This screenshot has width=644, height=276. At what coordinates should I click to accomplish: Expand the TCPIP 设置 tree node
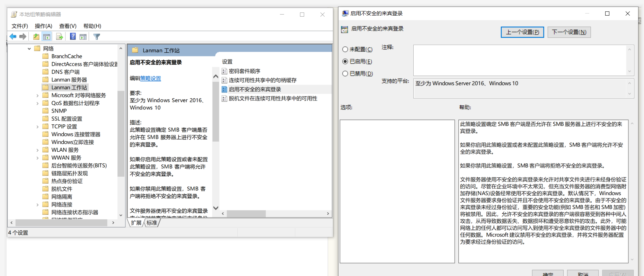tap(37, 127)
